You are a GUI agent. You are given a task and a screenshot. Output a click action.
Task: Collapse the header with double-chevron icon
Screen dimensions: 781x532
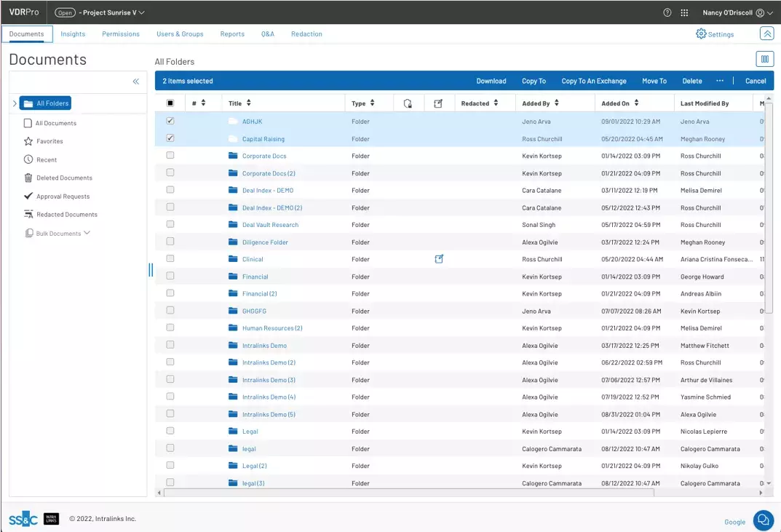click(x=766, y=33)
